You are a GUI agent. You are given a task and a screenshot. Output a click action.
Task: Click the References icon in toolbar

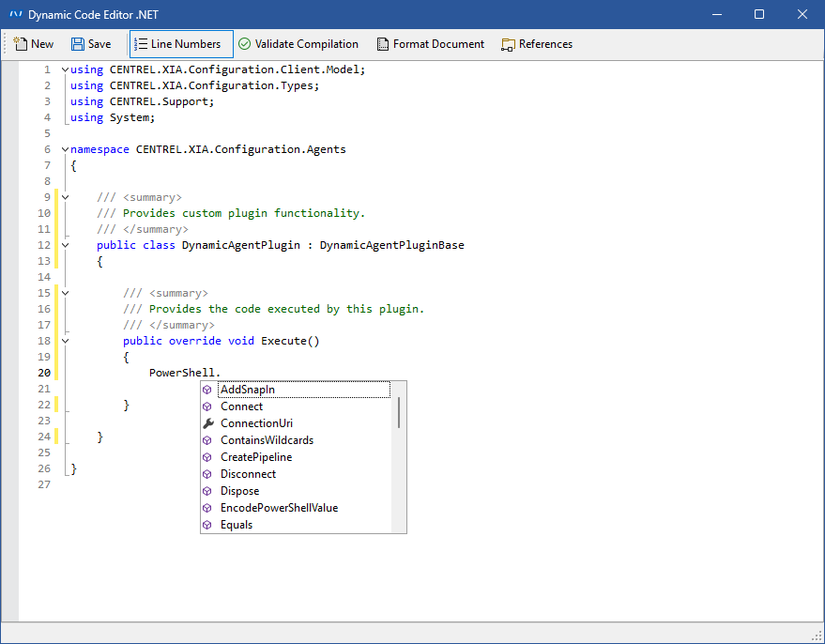pos(509,44)
